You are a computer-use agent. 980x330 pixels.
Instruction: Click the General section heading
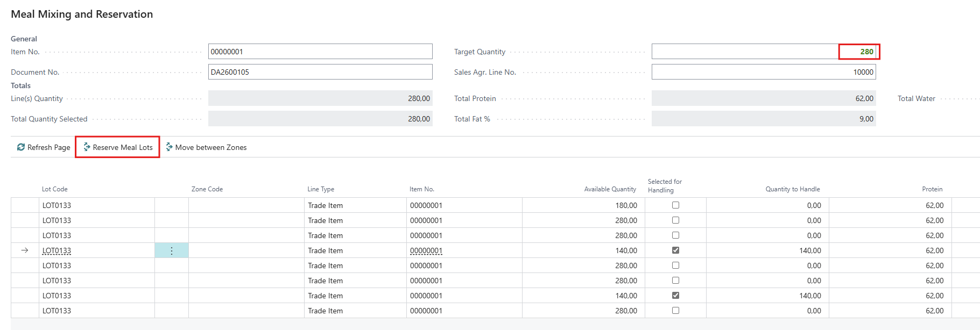pos(24,39)
